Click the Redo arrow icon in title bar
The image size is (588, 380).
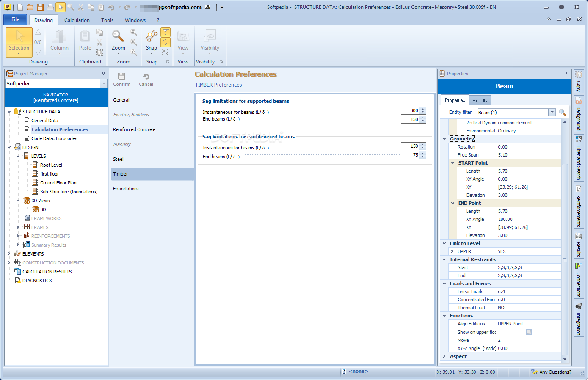(x=127, y=7)
